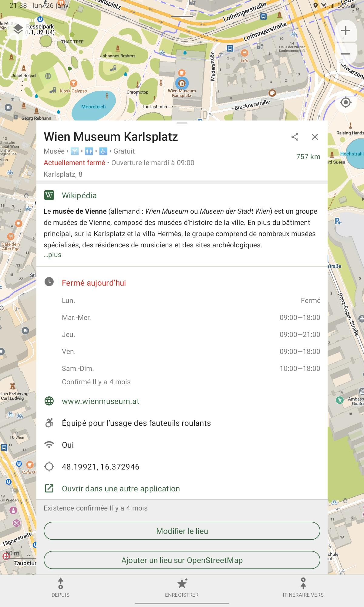The height and width of the screenshot is (607, 364).
Task: Tap the globe website icon
Action: point(49,401)
